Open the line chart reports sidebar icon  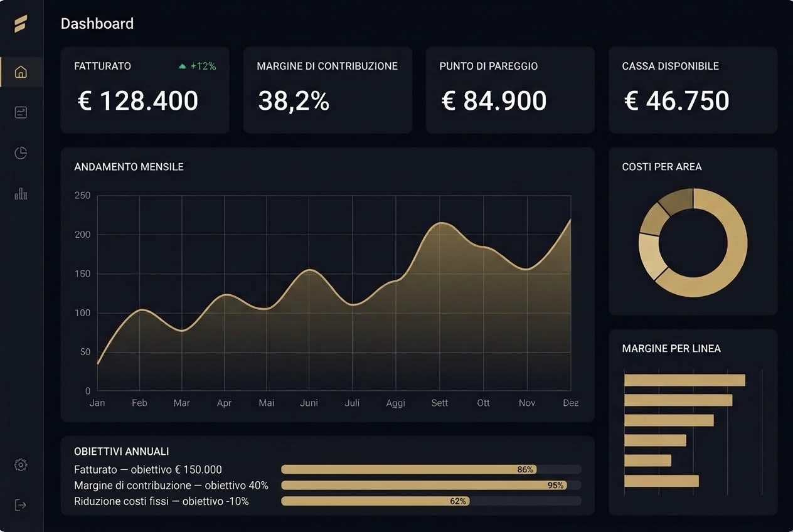(x=21, y=112)
